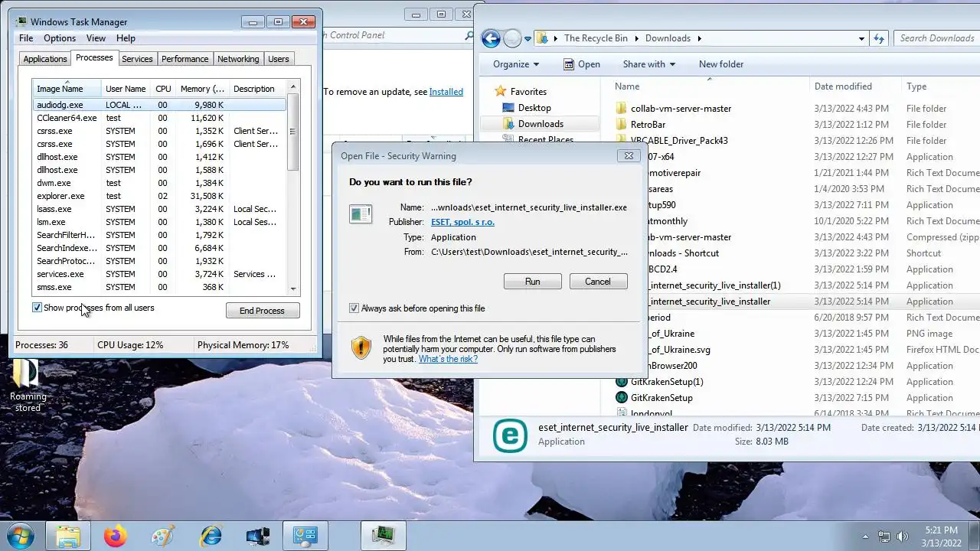This screenshot has height=551, width=980.
Task: Launch Internet Explorer from the taskbar
Action: [x=211, y=536]
